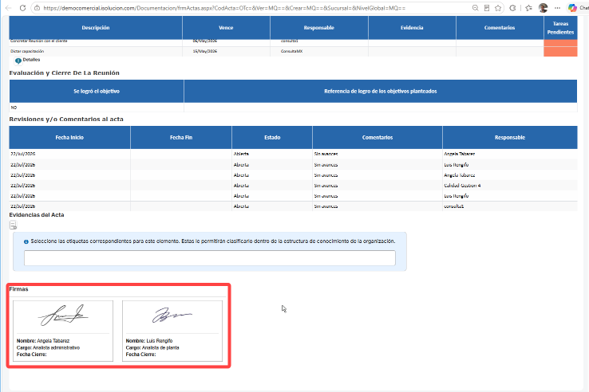This screenshot has width=589, height=392.
Task: Go back using browser back arrow
Action: tap(8, 8)
